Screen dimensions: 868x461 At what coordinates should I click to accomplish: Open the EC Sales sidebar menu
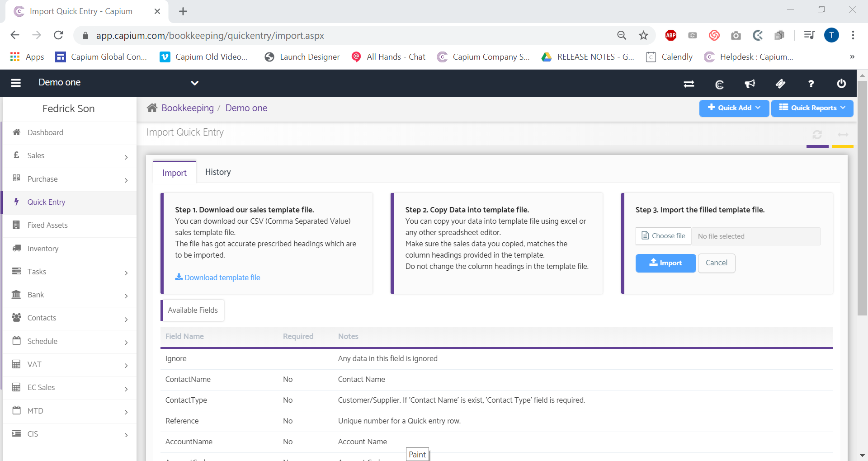click(70, 388)
